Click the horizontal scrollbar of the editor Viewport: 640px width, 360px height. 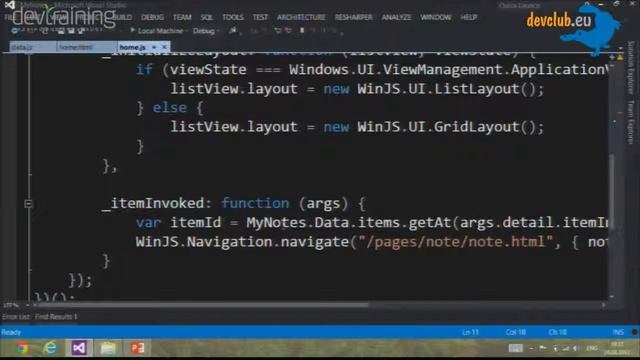203,305
